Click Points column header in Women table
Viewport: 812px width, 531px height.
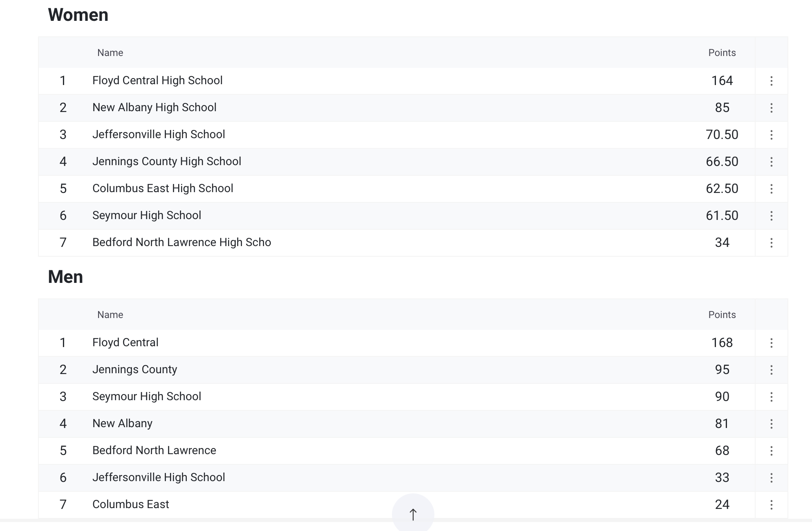click(722, 53)
